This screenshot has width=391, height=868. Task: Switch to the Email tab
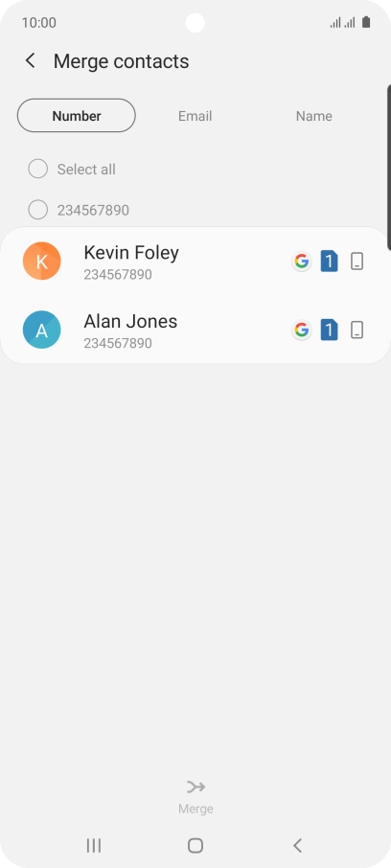195,116
